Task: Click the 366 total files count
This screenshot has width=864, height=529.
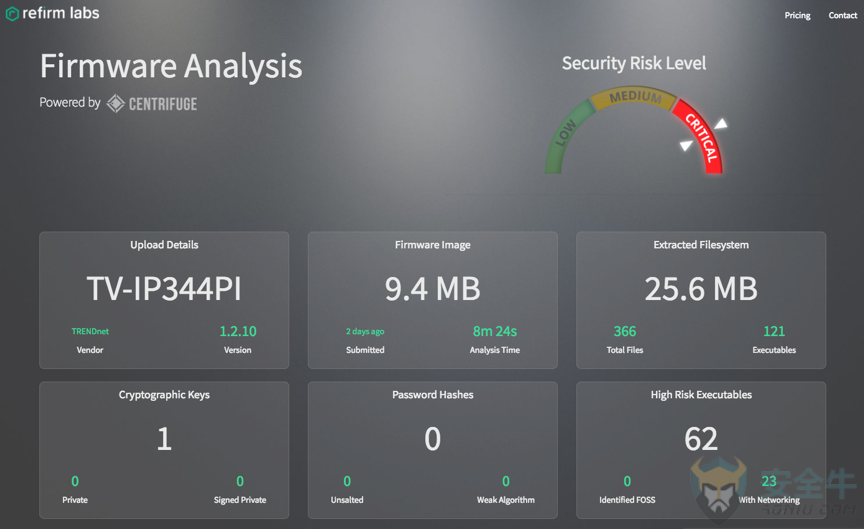Action: 625,331
